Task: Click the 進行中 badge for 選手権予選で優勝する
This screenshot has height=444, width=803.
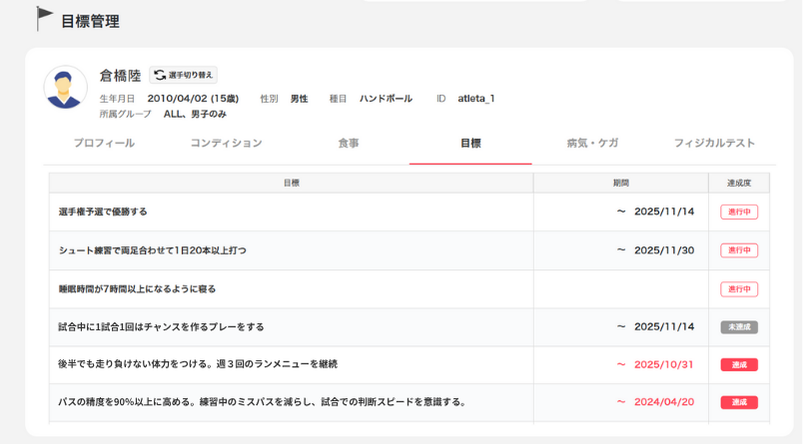Action: (739, 212)
